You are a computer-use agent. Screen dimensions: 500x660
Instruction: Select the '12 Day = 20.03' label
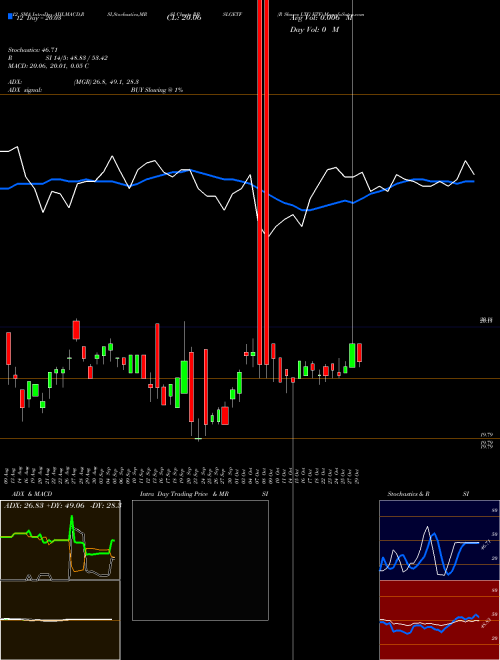(37, 18)
